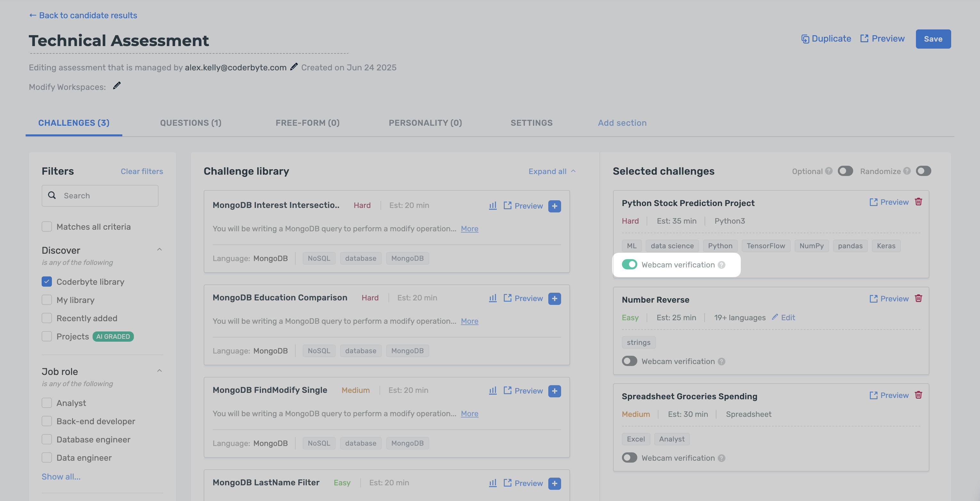Uncheck Coderbyte library filter checkbox

click(x=46, y=282)
